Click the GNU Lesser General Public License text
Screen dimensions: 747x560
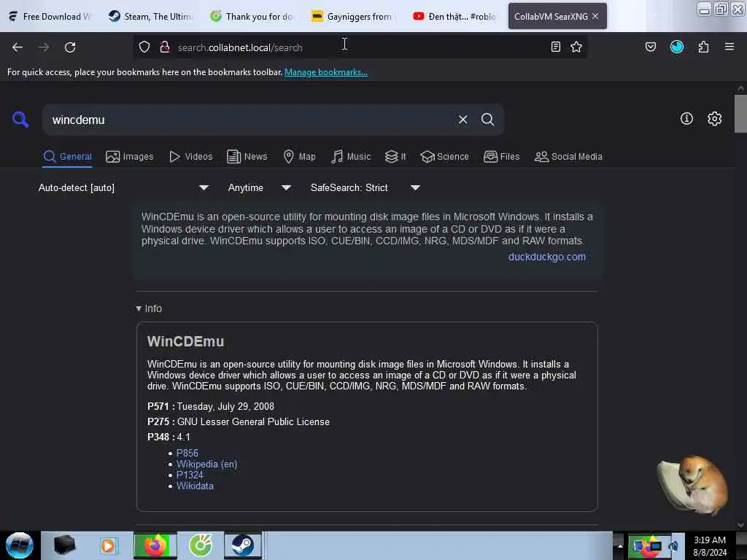tap(253, 421)
